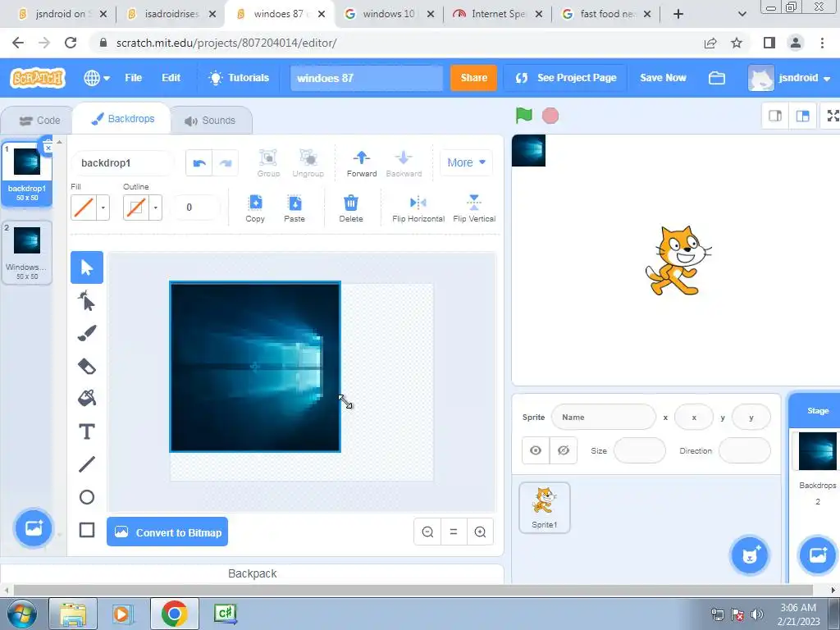Image resolution: width=840 pixels, height=630 pixels.
Task: Expand the More options dropdown
Action: coord(466,162)
